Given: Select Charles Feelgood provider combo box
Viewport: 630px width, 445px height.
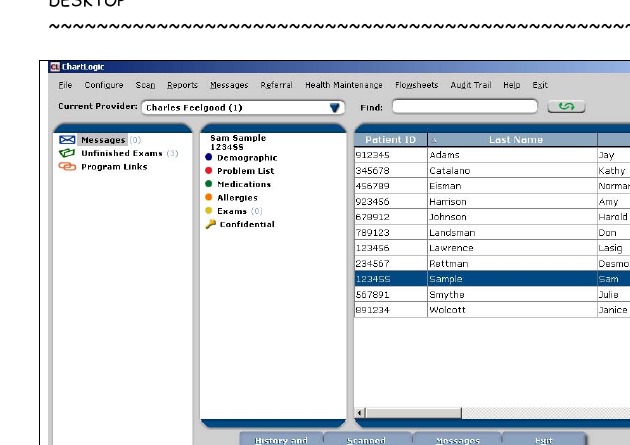Looking at the screenshot, I should [243, 108].
